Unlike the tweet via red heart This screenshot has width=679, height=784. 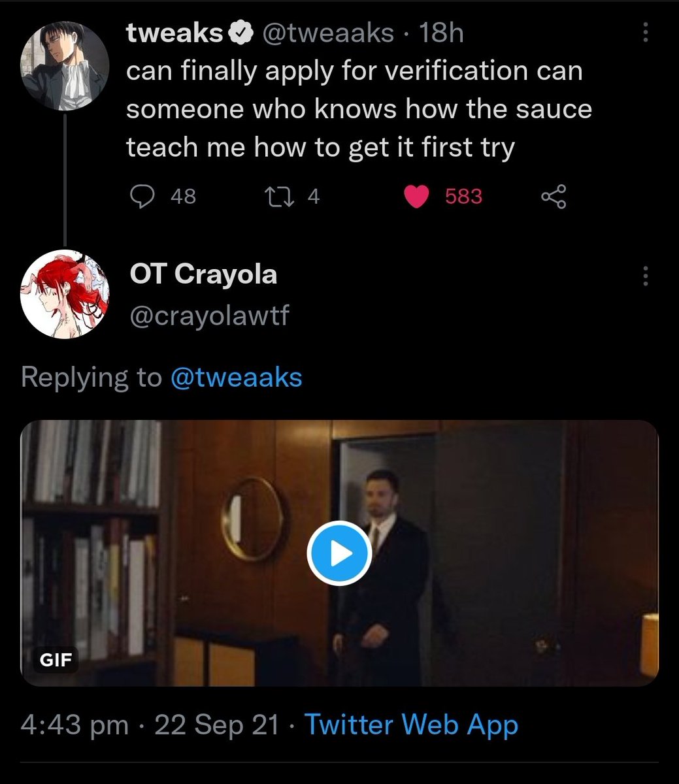pos(416,197)
